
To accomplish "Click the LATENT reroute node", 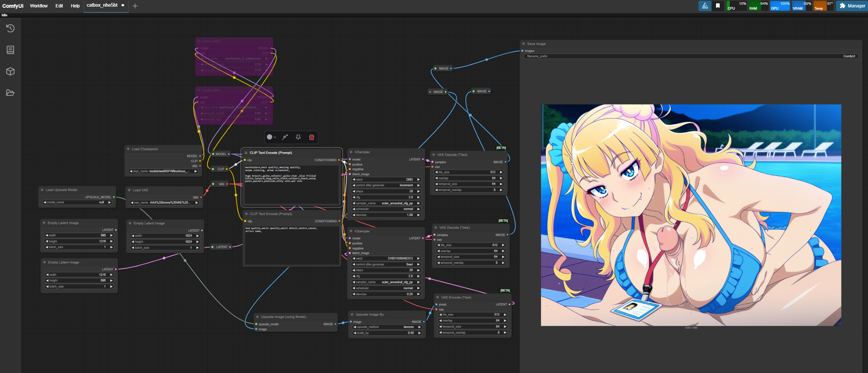I will click(x=222, y=247).
